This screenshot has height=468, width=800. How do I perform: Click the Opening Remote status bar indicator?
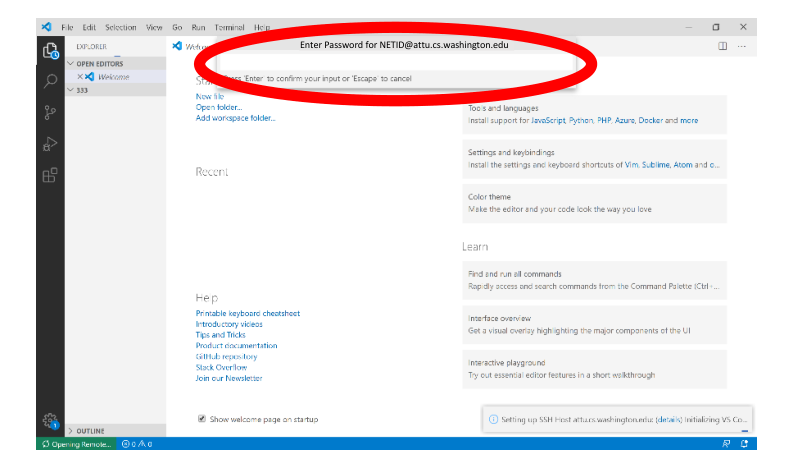pyautogui.click(x=77, y=444)
